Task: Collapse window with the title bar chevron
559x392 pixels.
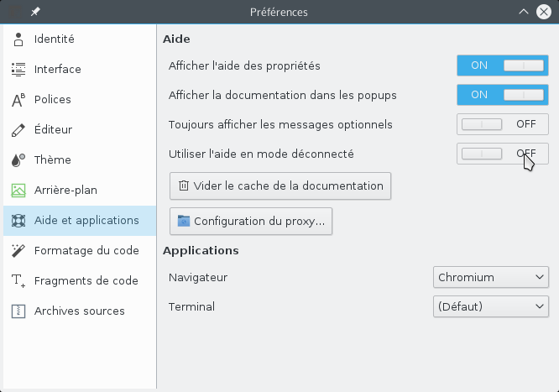Action: tap(524, 12)
